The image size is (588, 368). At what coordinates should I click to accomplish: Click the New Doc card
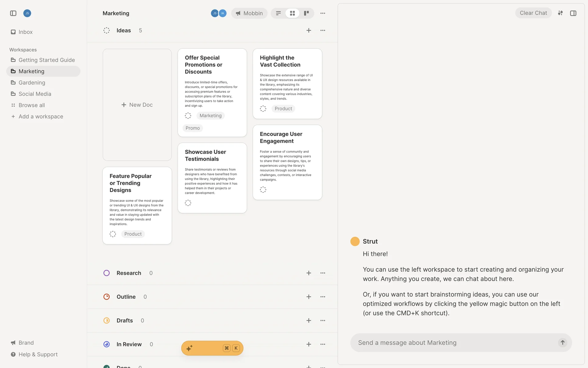tap(137, 105)
